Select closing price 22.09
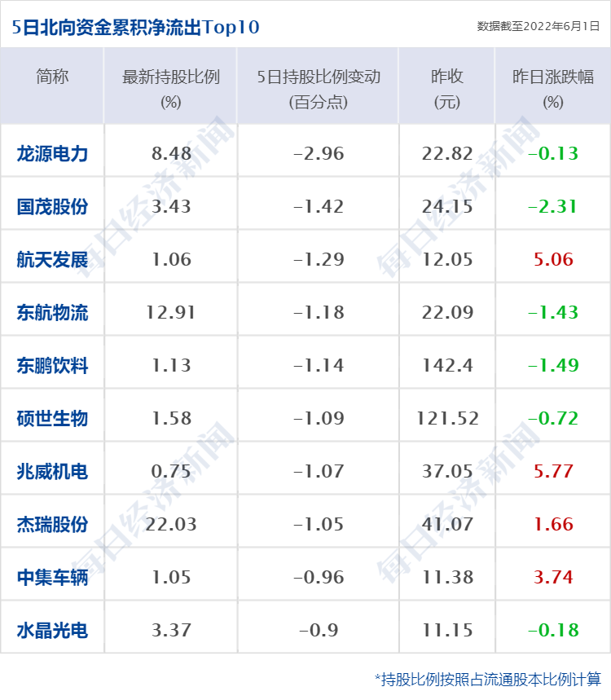The image size is (611, 700). 447,312
